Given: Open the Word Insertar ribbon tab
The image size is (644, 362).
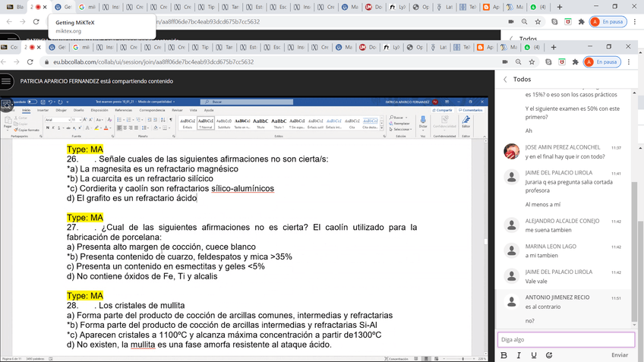Looking at the screenshot, I should tap(42, 110).
